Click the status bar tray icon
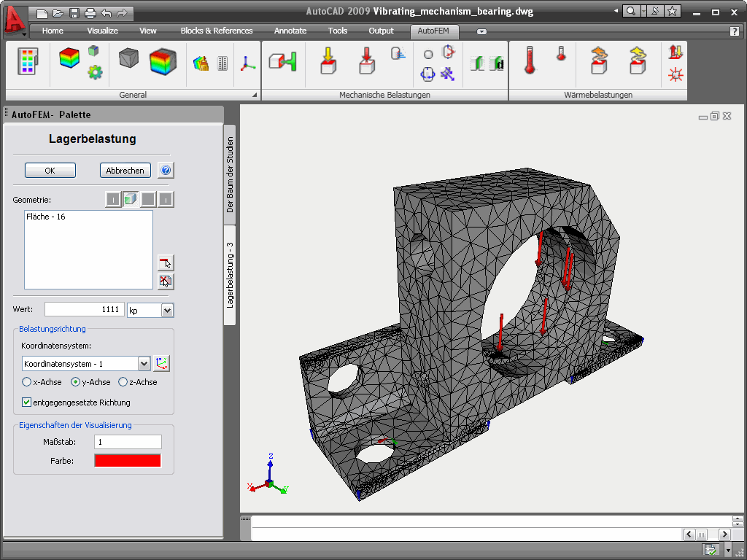The height and width of the screenshot is (560, 747). click(711, 550)
